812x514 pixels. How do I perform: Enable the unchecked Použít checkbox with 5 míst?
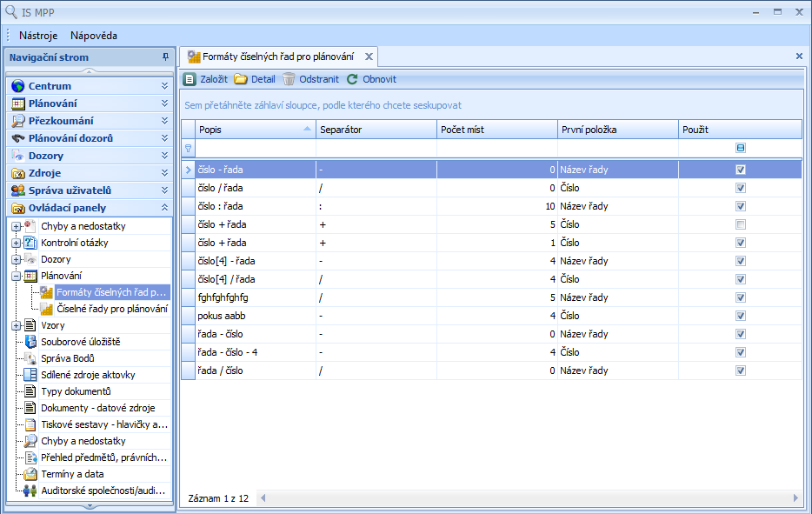pyautogui.click(x=741, y=224)
